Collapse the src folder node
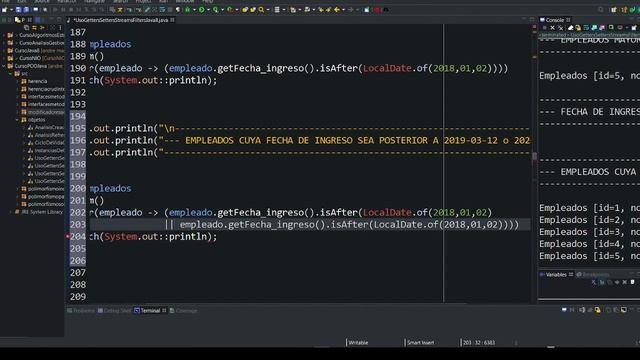 point(11,73)
